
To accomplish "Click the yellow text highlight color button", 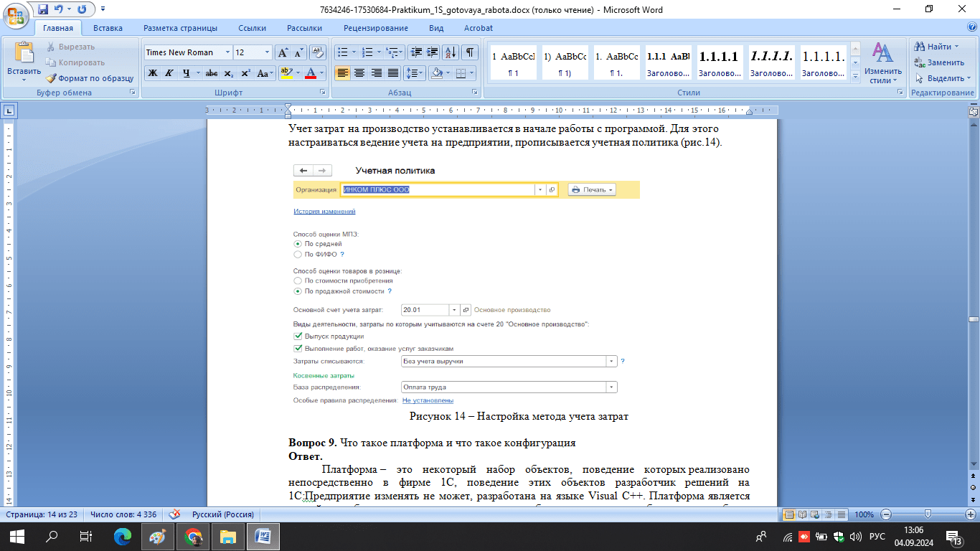I will coord(286,73).
